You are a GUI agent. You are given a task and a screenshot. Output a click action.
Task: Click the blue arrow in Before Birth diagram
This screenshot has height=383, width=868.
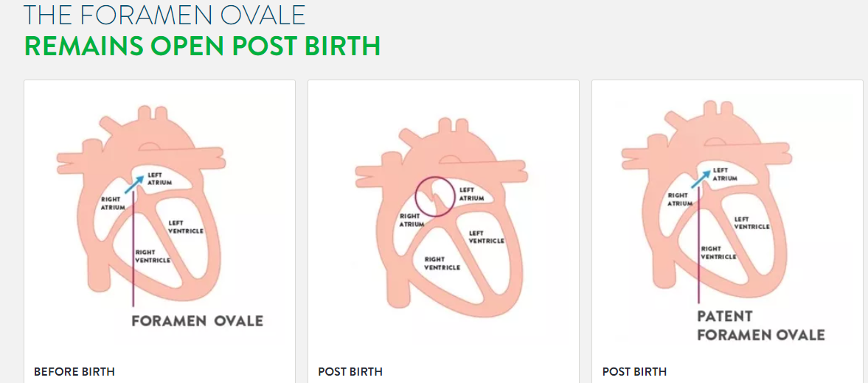pyautogui.click(x=135, y=183)
